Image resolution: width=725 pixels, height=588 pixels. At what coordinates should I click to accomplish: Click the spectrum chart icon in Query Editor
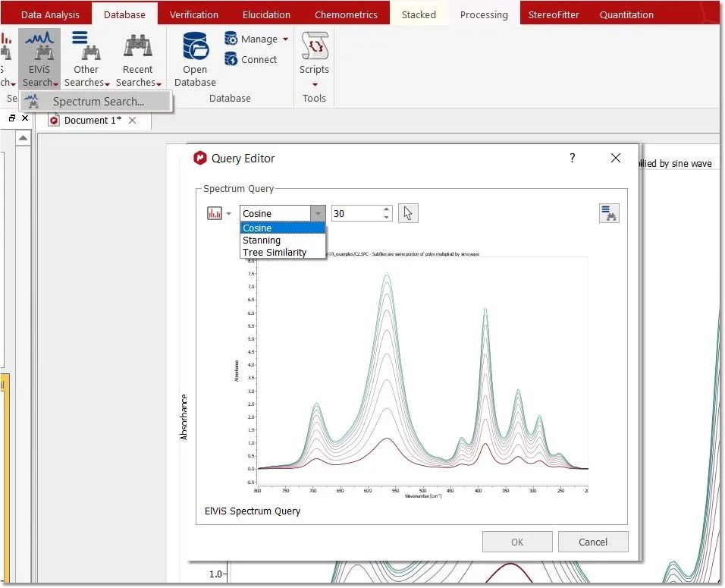[x=215, y=213]
